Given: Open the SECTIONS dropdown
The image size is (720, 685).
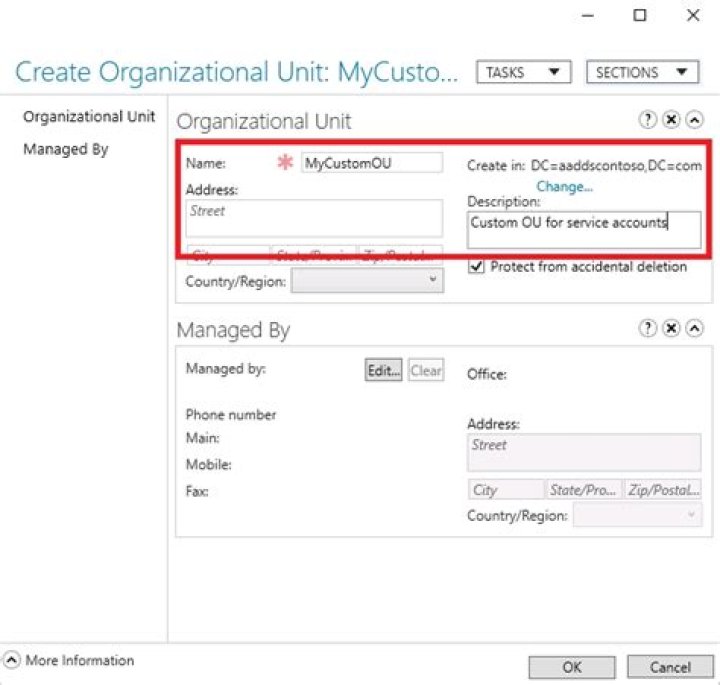Looking at the screenshot, I should (642, 72).
